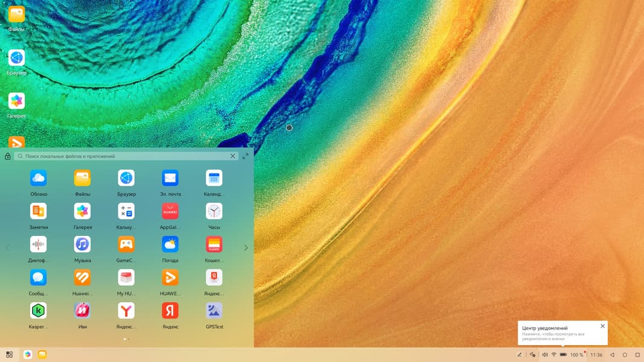Open the Wi-Fi settings tray icon
The image size is (644, 362).
[x=553, y=355]
